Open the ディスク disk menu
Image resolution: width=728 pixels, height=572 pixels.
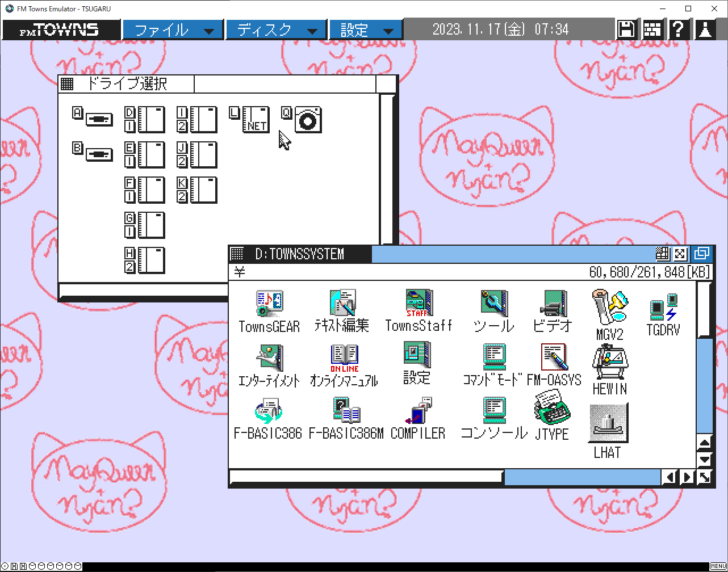point(276,30)
